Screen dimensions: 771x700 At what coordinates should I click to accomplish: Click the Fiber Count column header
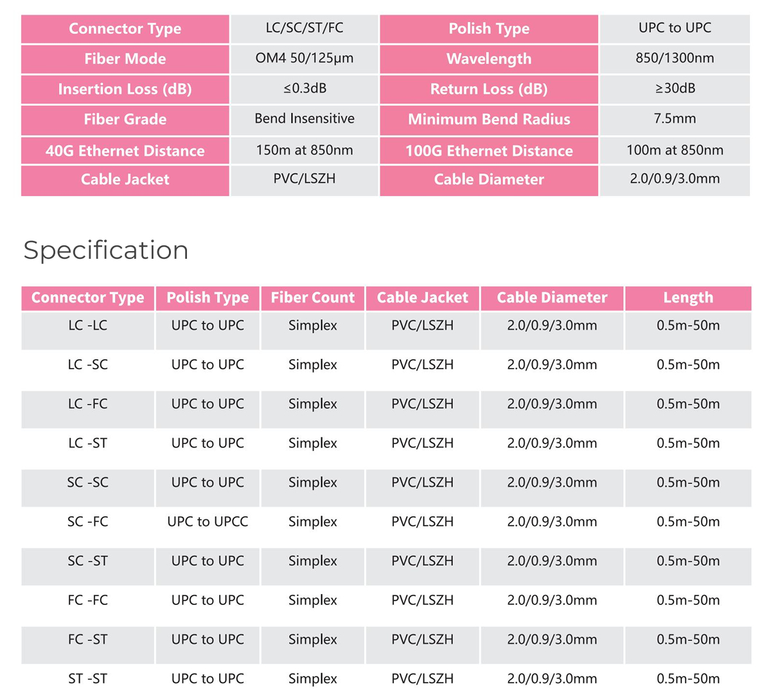pos(312,298)
